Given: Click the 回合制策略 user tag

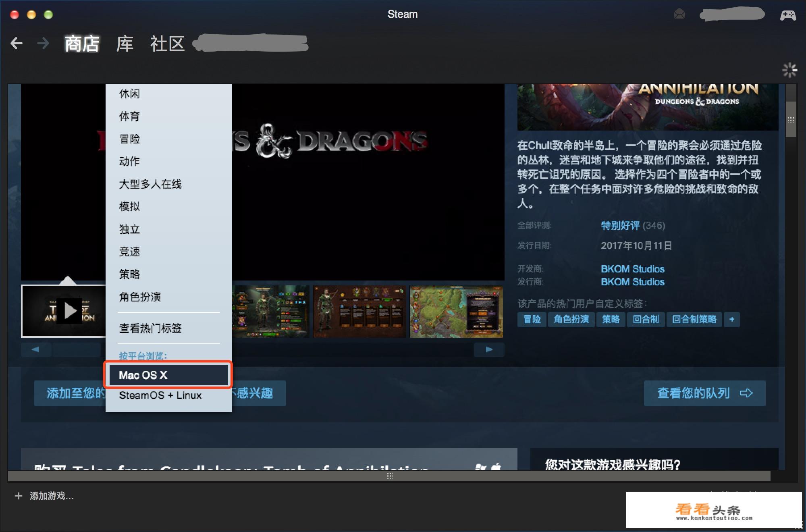Looking at the screenshot, I should [x=694, y=319].
